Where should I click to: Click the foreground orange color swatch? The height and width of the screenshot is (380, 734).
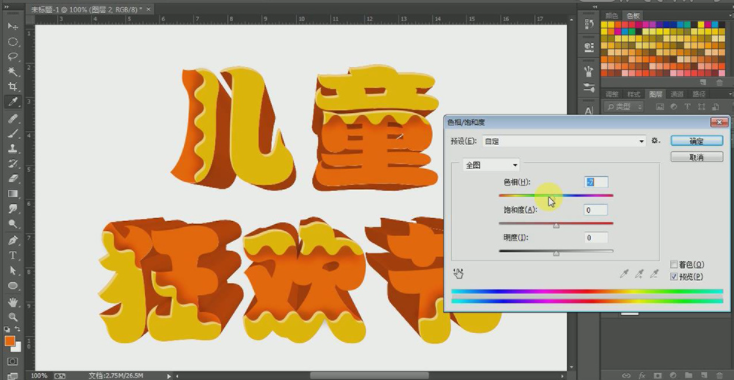[9, 341]
